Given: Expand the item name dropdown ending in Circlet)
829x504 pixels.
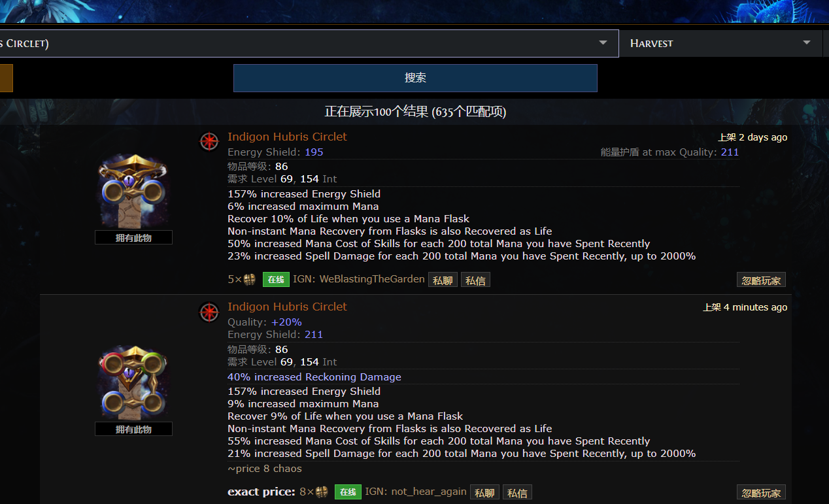Looking at the screenshot, I should click(x=602, y=43).
